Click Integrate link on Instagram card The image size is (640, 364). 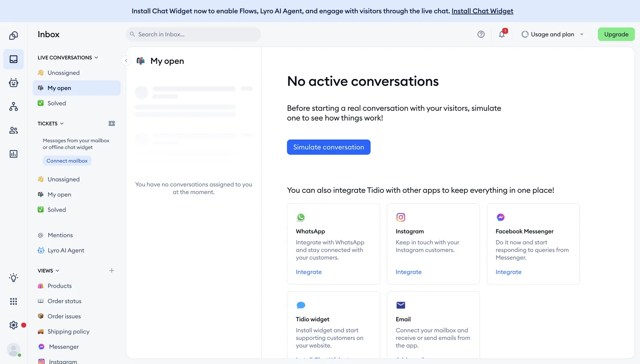tap(408, 272)
